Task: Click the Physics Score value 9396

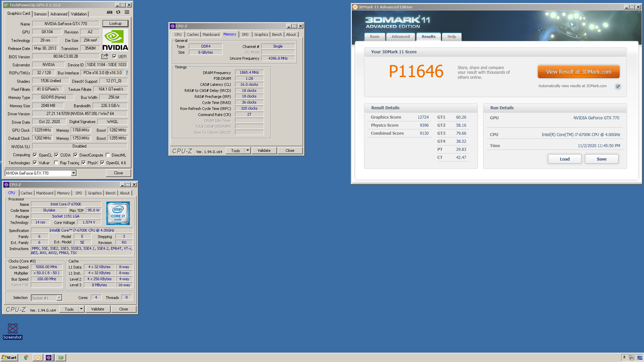Action: [x=424, y=125]
